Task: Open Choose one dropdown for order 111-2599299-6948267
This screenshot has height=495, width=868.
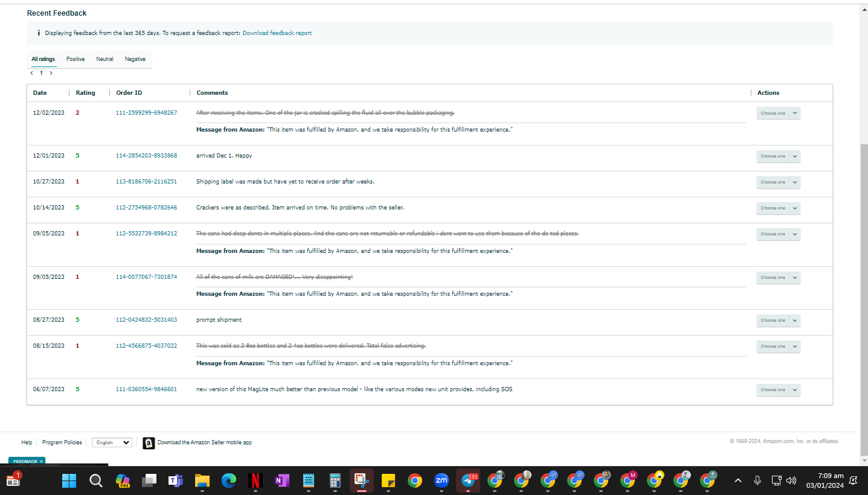Action: [x=778, y=113]
